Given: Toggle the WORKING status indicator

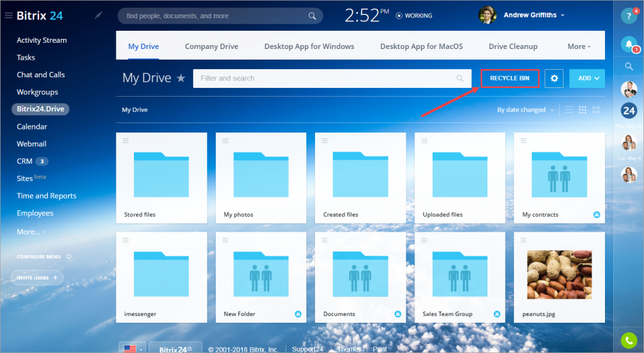Looking at the screenshot, I should 414,16.
